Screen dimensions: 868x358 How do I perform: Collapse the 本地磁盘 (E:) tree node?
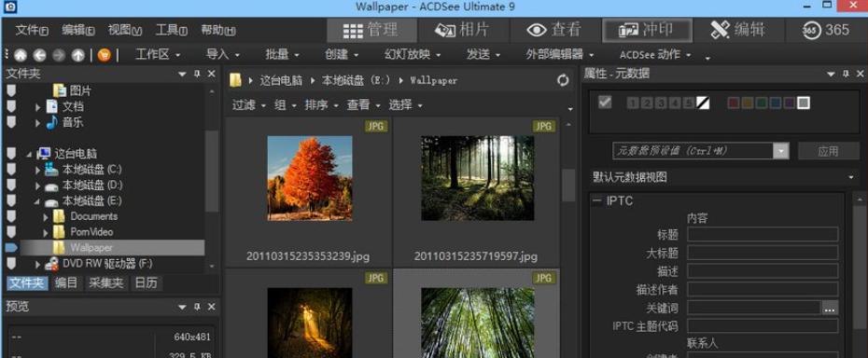37,201
